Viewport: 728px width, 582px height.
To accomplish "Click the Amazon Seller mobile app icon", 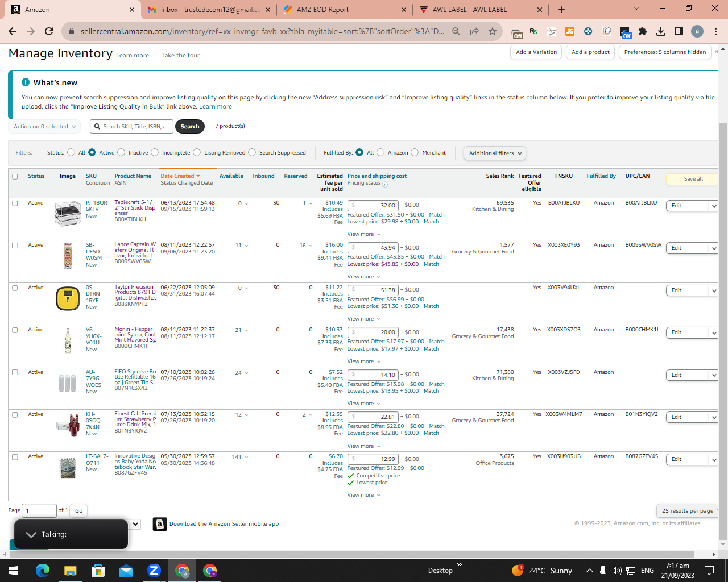I will (160, 524).
